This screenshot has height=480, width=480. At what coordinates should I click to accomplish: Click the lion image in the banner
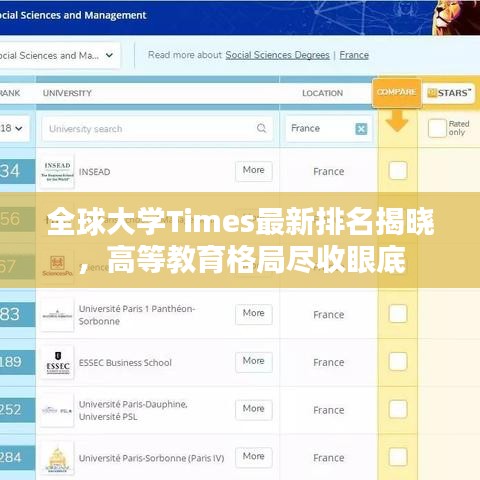click(x=456, y=17)
